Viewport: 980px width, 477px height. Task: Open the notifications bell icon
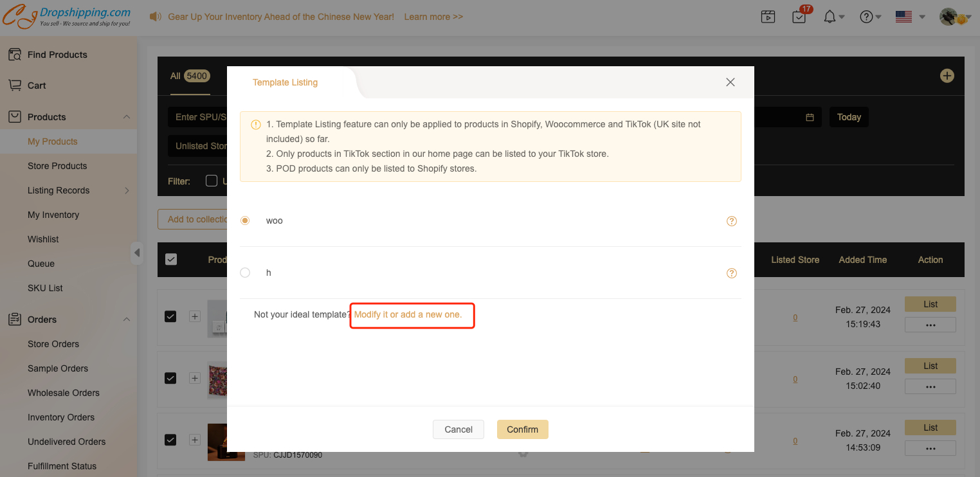click(x=830, y=16)
